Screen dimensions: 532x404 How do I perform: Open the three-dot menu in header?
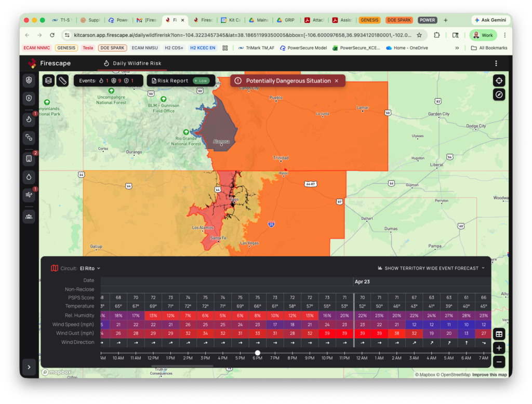[x=496, y=63]
